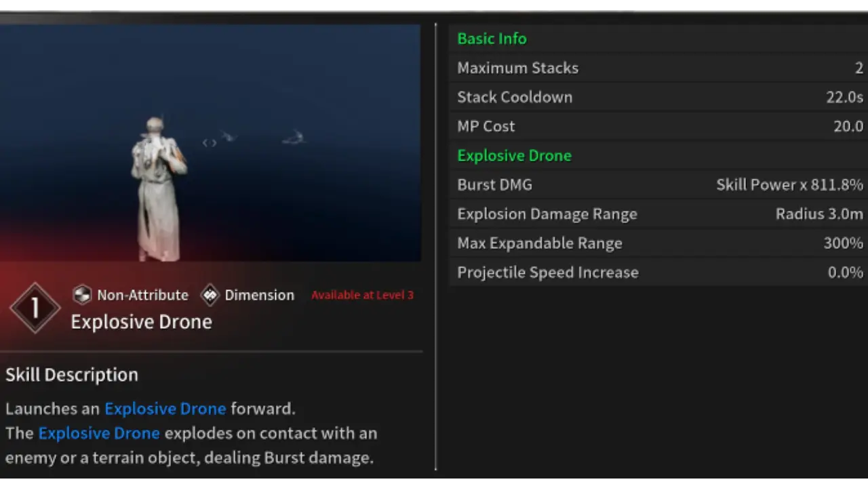The height and width of the screenshot is (488, 868).
Task: Select the Basic Info section header
Action: [x=492, y=39]
